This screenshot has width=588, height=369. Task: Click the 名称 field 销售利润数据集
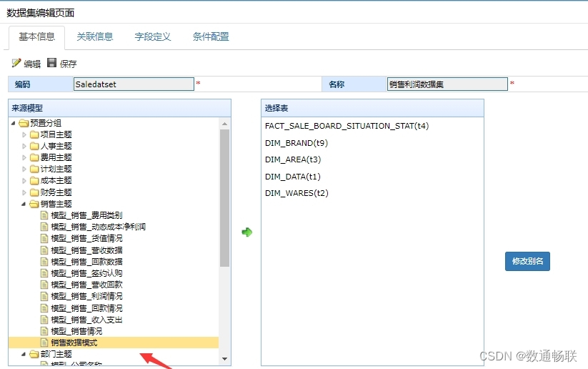coord(447,84)
